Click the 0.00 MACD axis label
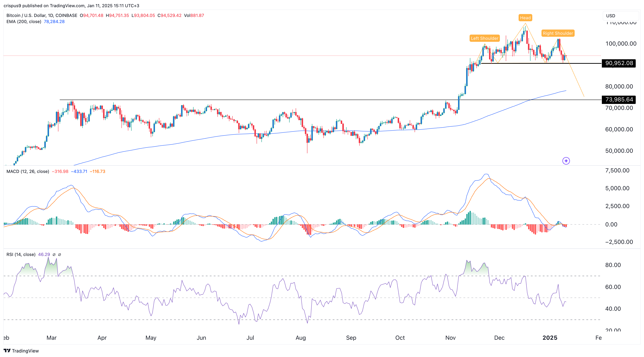This screenshot has width=644, height=357. (x=611, y=224)
